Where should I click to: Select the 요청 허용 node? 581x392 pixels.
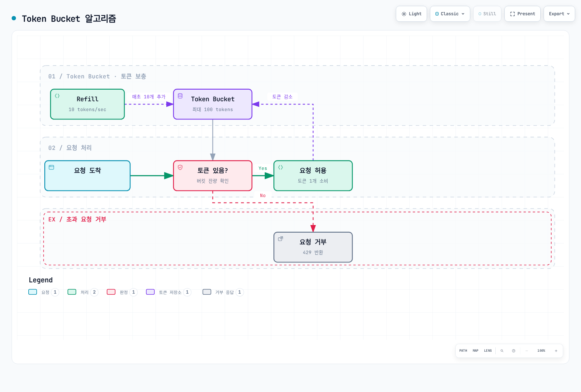[313, 176]
